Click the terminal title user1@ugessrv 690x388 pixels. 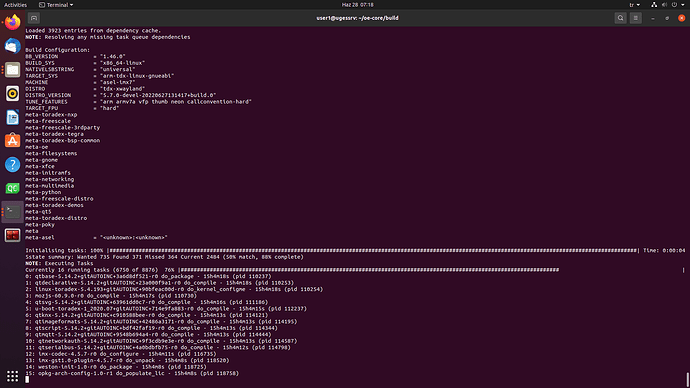(x=357, y=18)
